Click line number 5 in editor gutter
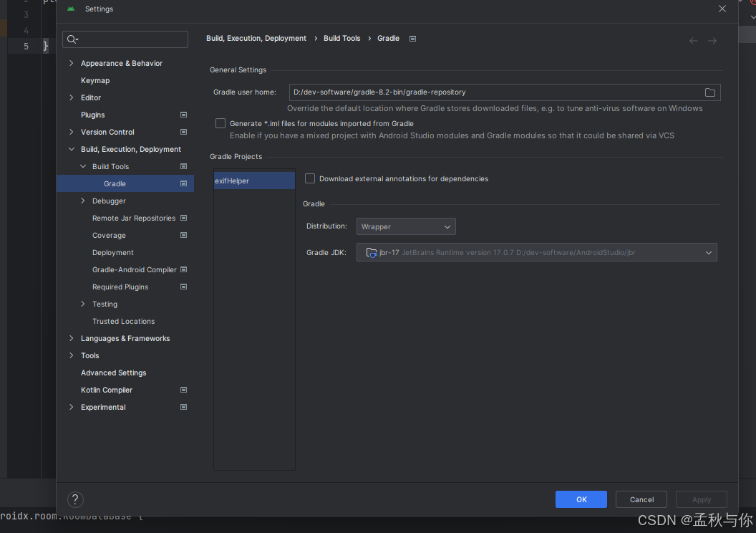Image resolution: width=756 pixels, height=533 pixels. tap(26, 47)
